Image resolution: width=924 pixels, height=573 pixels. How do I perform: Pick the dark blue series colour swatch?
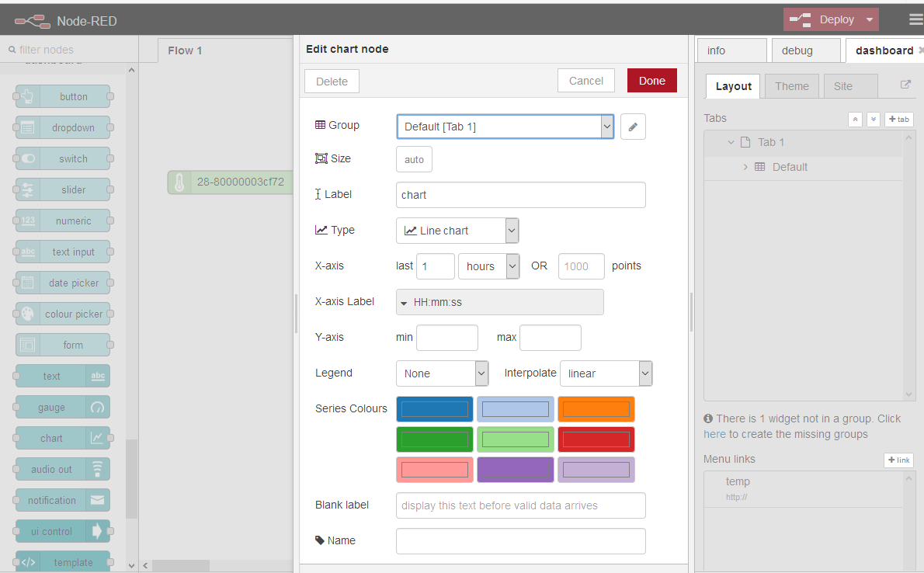[x=435, y=408]
